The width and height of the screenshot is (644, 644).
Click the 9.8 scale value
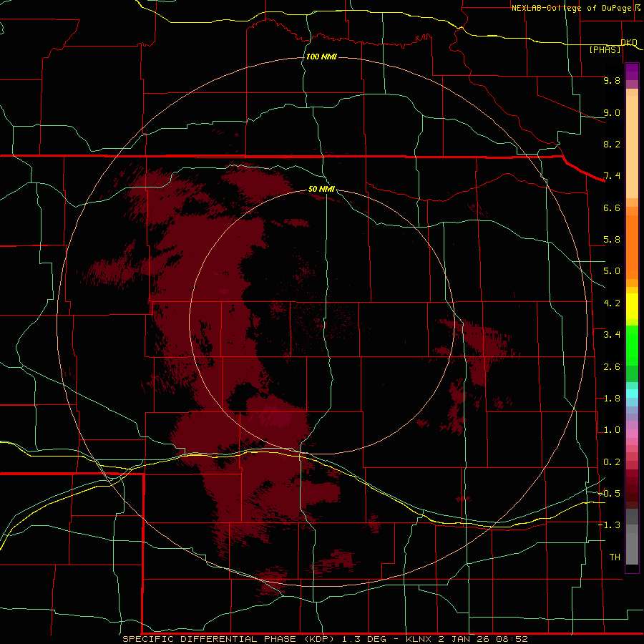pyautogui.click(x=612, y=80)
